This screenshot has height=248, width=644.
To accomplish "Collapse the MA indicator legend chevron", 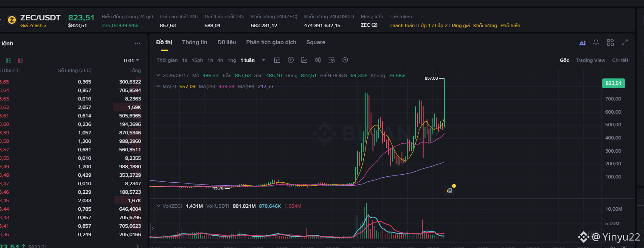I will coord(159,86).
